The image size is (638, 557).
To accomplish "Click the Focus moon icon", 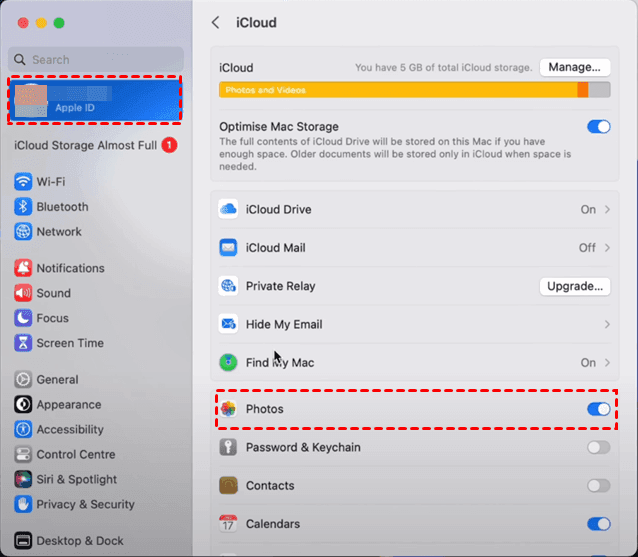I will [23, 318].
